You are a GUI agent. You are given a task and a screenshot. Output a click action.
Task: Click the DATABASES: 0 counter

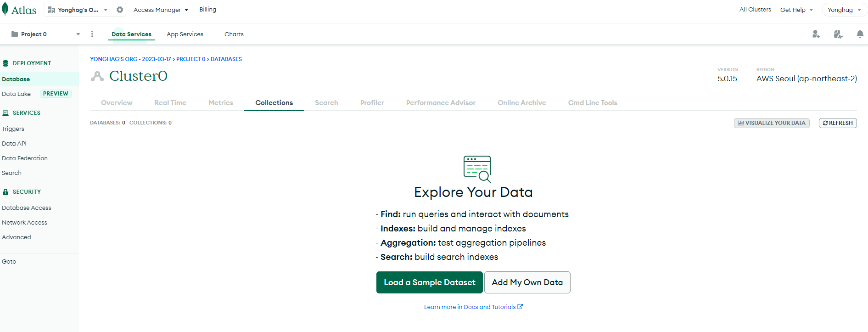(x=107, y=123)
